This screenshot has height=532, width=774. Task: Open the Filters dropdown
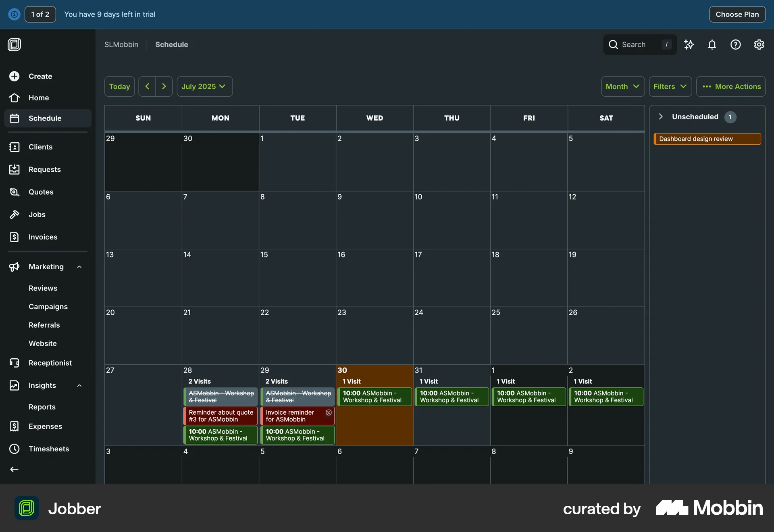pyautogui.click(x=669, y=86)
